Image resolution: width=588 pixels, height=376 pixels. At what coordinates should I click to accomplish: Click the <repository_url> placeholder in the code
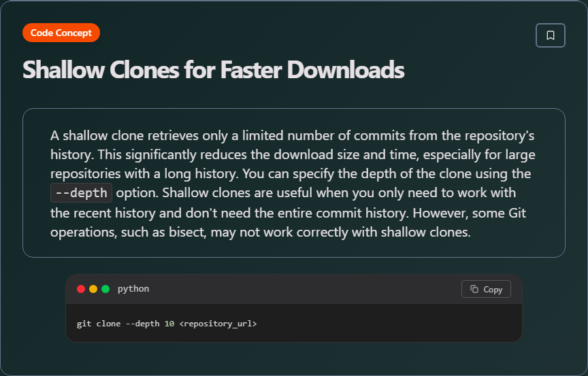pyautogui.click(x=218, y=324)
